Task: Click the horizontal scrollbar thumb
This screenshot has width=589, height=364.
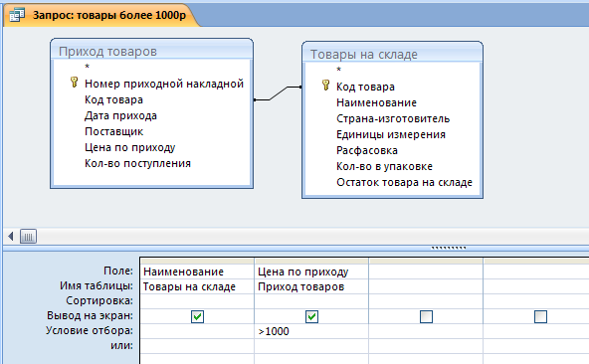Action: click(x=28, y=237)
